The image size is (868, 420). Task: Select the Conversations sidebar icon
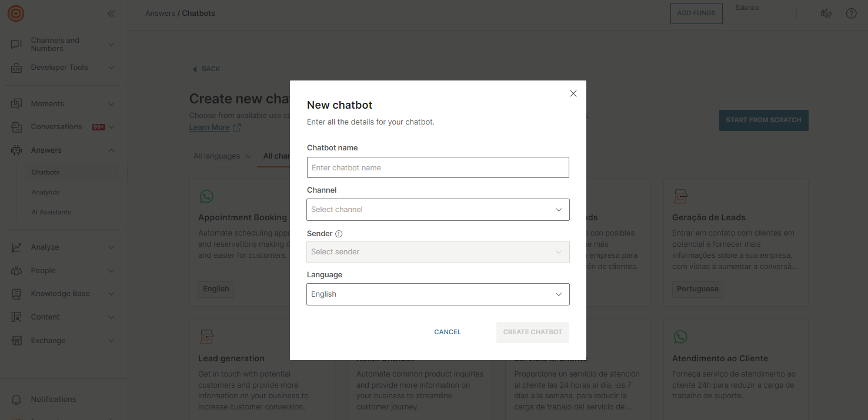click(17, 126)
